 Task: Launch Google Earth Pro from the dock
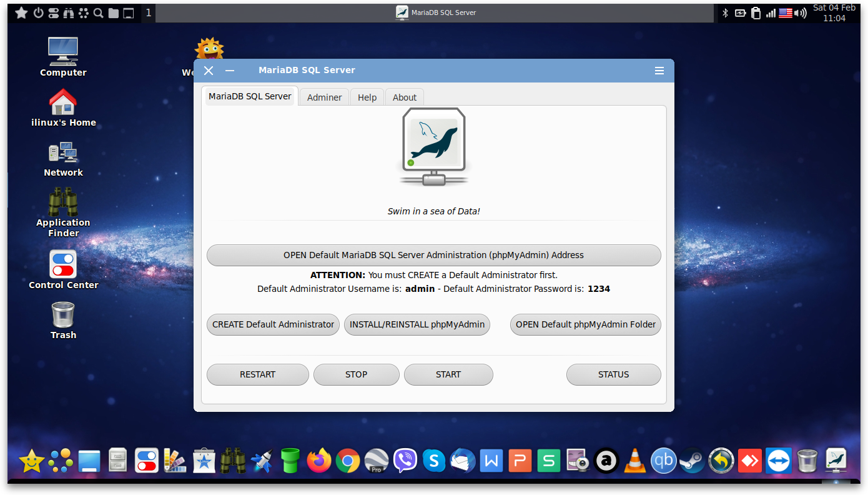tap(377, 461)
